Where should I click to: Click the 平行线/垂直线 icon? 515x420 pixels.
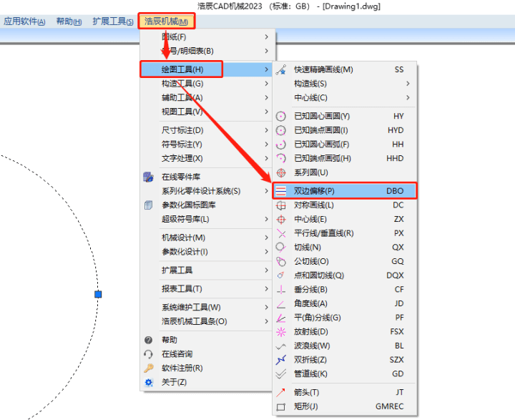tap(281, 233)
